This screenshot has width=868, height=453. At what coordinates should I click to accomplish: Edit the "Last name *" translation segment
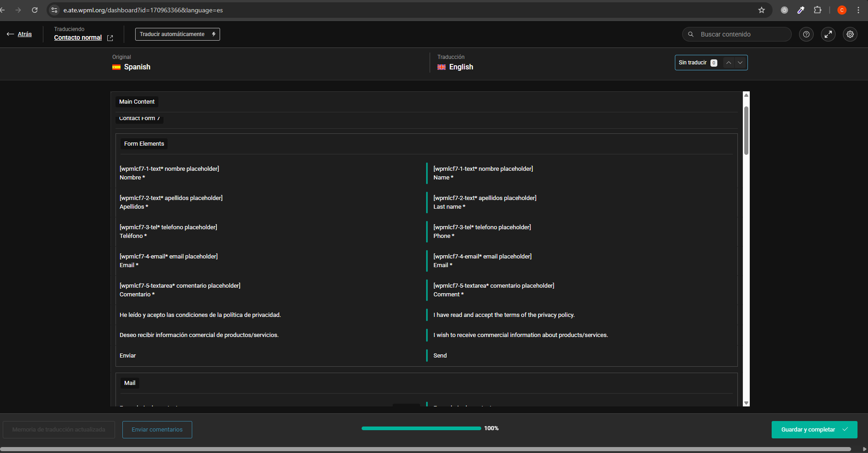[x=449, y=207]
